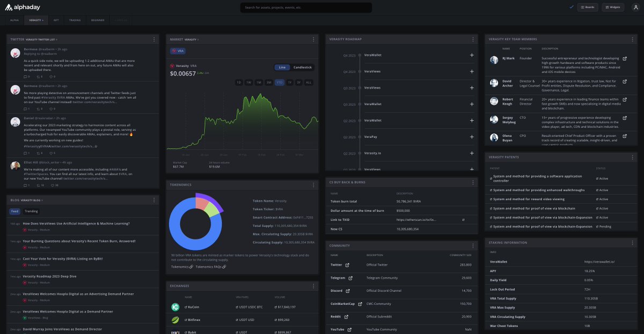Click the search for assets field
The height and width of the screenshot is (334, 644).
pos(306,8)
